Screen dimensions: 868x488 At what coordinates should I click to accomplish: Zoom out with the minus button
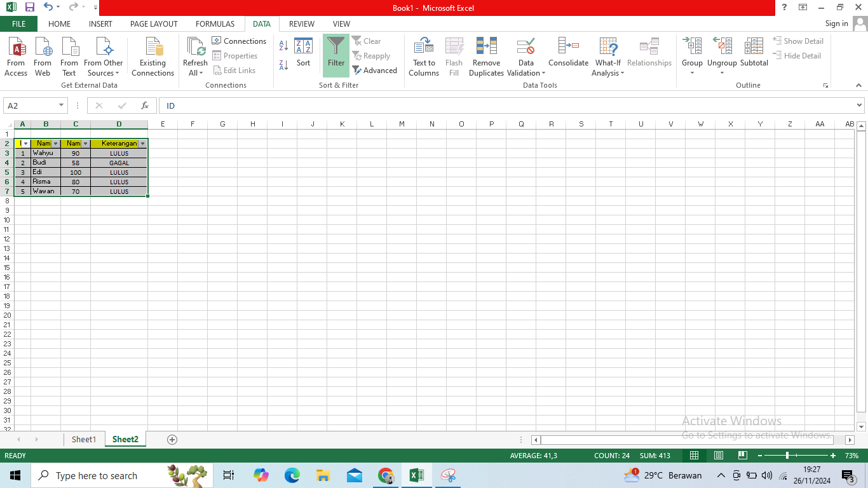pyautogui.click(x=760, y=456)
